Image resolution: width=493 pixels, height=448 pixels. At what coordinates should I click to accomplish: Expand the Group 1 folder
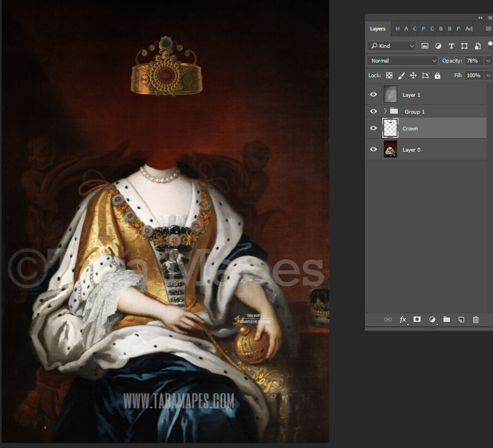[385, 111]
